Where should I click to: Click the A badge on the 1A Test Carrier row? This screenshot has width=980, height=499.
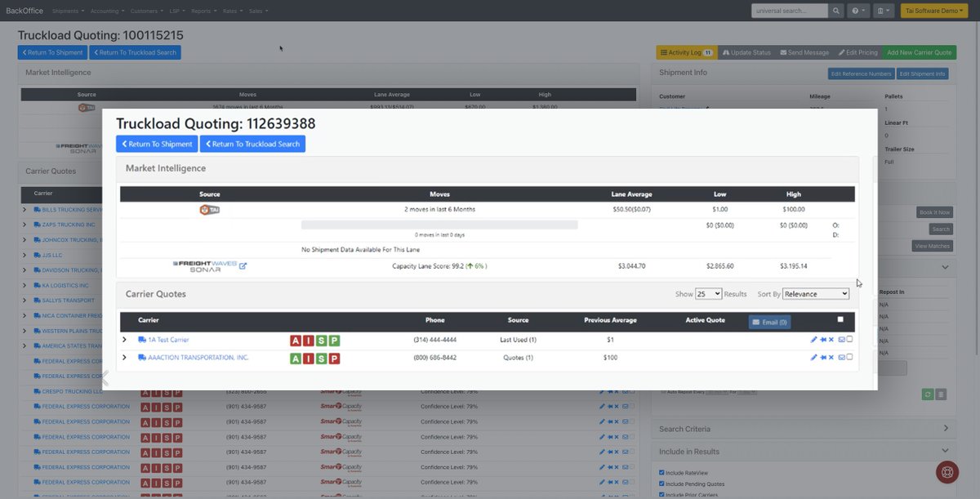pyautogui.click(x=296, y=341)
